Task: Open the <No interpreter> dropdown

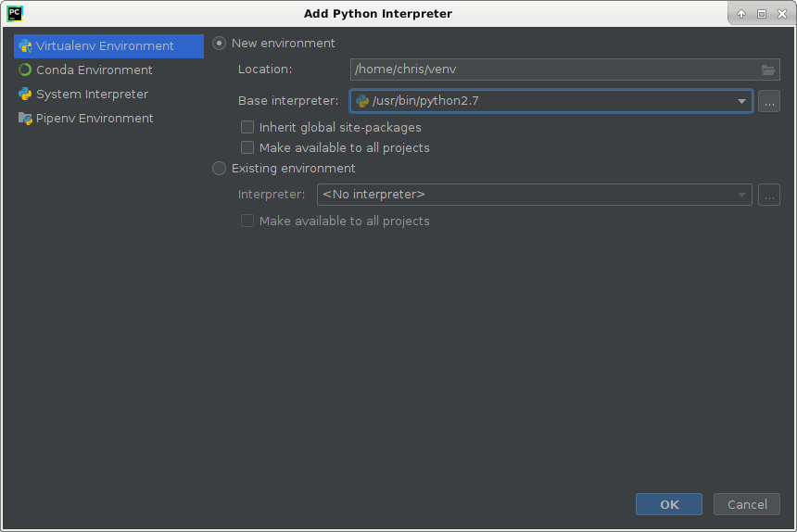Action: (x=534, y=195)
